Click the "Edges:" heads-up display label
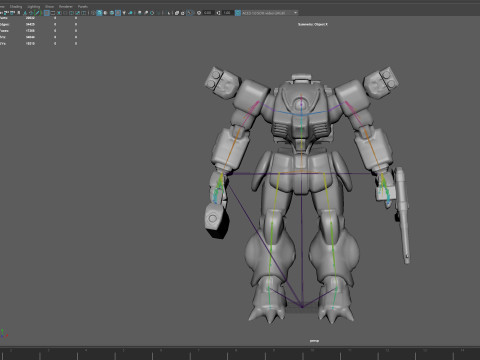Screen dimensions: 480x360 pos(4,24)
